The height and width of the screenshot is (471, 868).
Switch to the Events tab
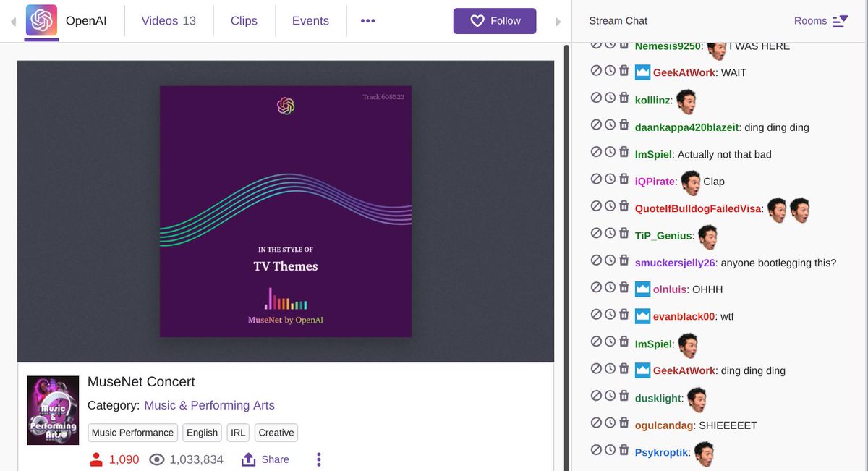(310, 21)
